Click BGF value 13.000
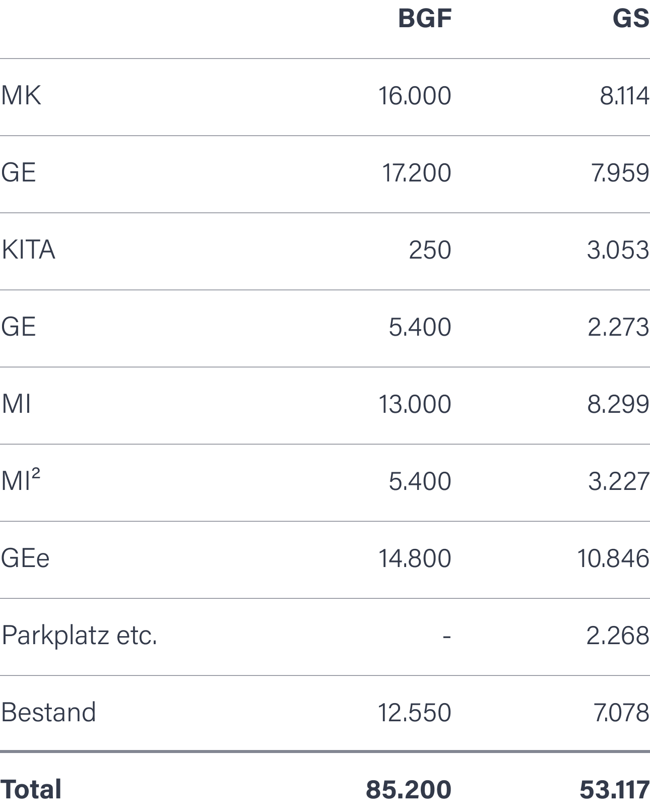Screen dimensions: 650x812 coord(415,404)
